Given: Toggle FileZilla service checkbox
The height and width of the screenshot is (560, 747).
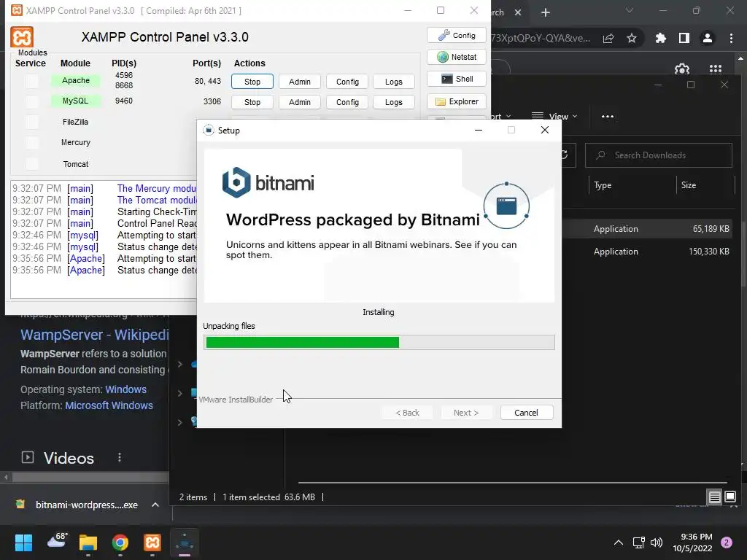Looking at the screenshot, I should (32, 122).
